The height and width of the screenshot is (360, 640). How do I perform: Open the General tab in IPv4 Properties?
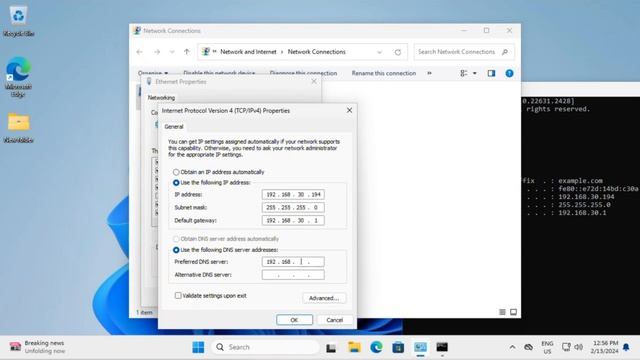point(174,127)
